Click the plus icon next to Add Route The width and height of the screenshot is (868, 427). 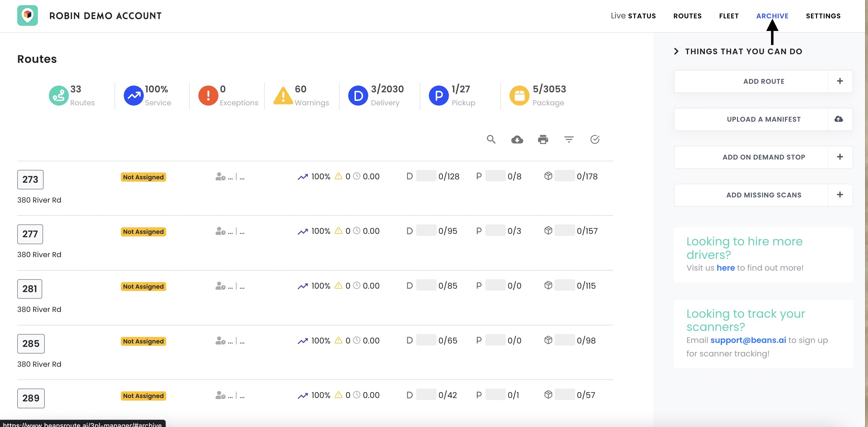coord(840,81)
